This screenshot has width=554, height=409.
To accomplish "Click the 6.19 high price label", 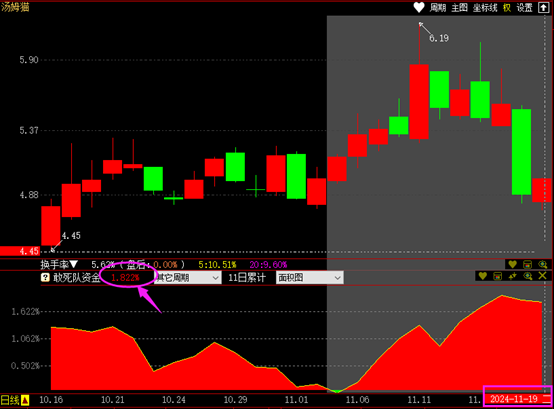I will point(439,38).
